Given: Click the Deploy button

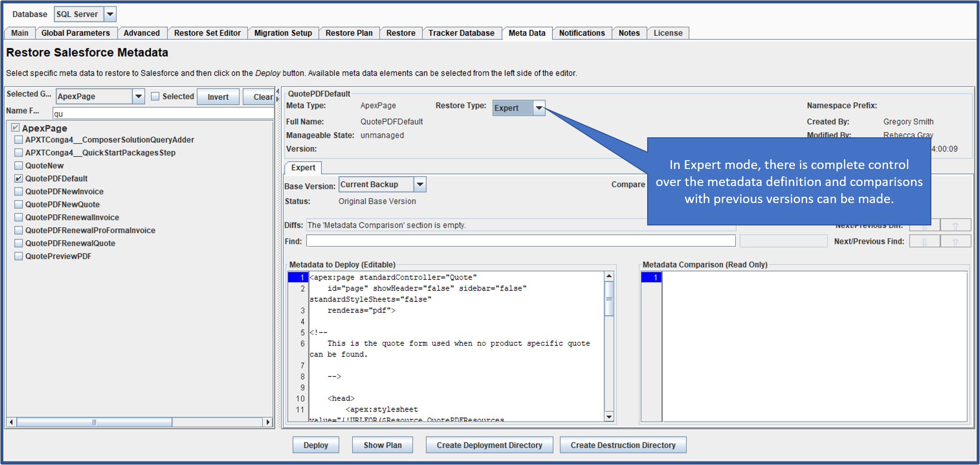Looking at the screenshot, I should click(x=316, y=445).
